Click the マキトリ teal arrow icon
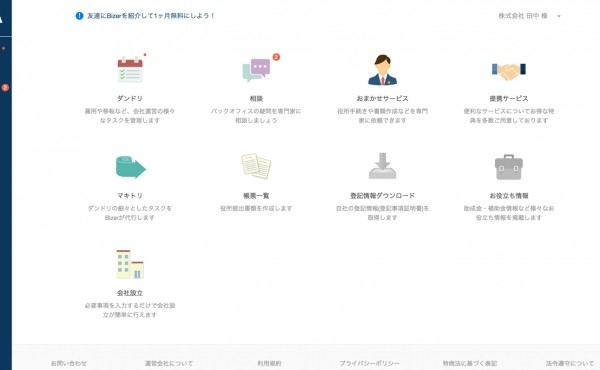Viewport: 600px width, 370px height. tap(130, 167)
